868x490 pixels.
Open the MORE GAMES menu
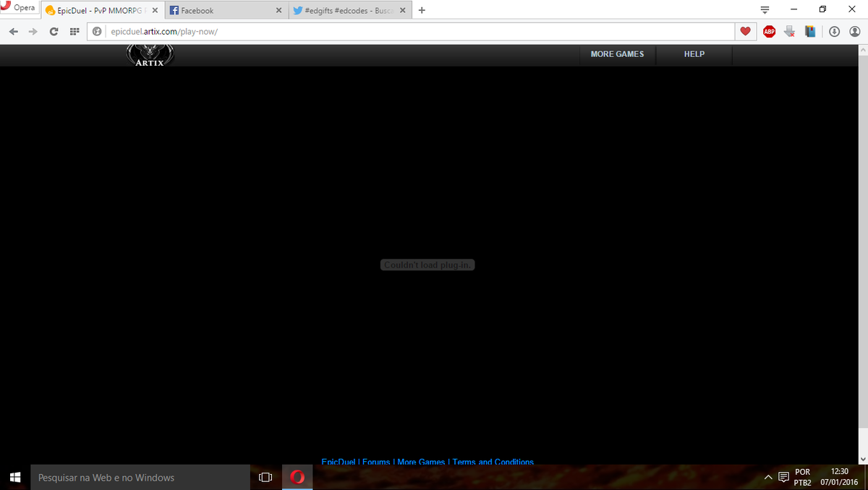[617, 54]
